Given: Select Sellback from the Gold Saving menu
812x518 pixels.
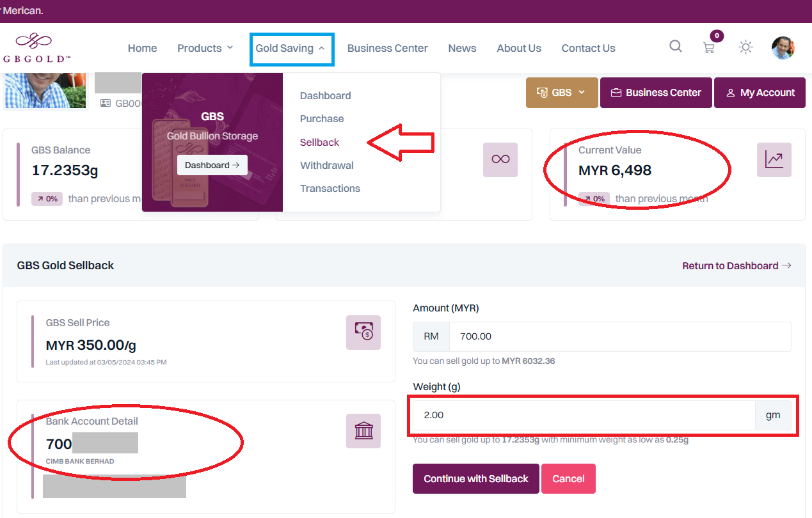Looking at the screenshot, I should [319, 142].
